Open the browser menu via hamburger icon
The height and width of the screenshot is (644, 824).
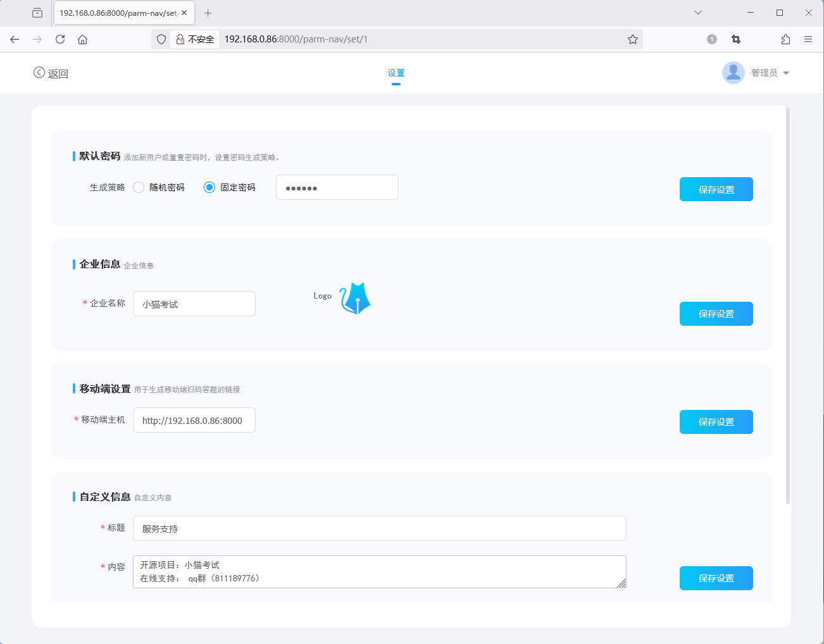coord(808,39)
